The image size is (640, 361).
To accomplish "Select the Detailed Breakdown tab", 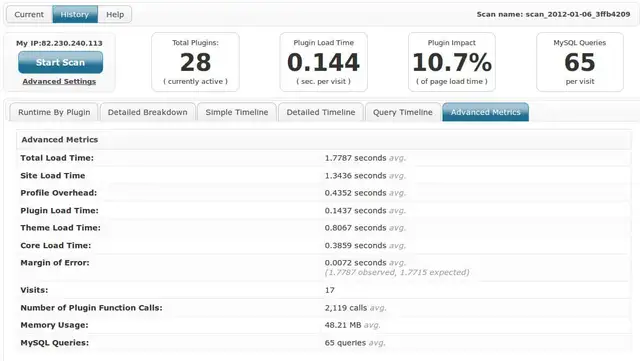I will pos(148,112).
